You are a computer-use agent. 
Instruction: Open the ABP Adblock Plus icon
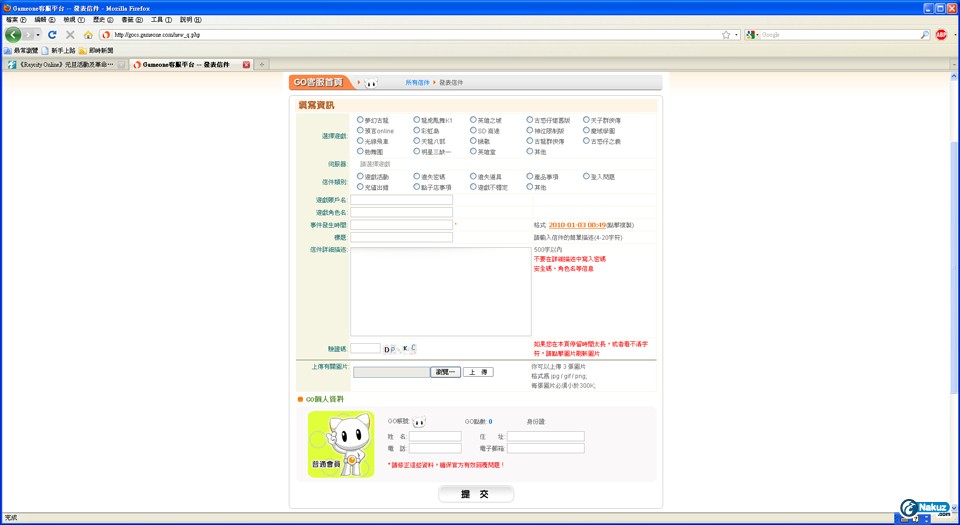pos(941,35)
